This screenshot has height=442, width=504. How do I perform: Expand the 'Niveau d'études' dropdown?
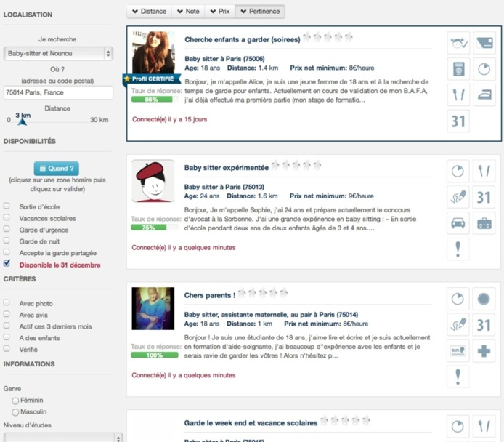(x=58, y=438)
